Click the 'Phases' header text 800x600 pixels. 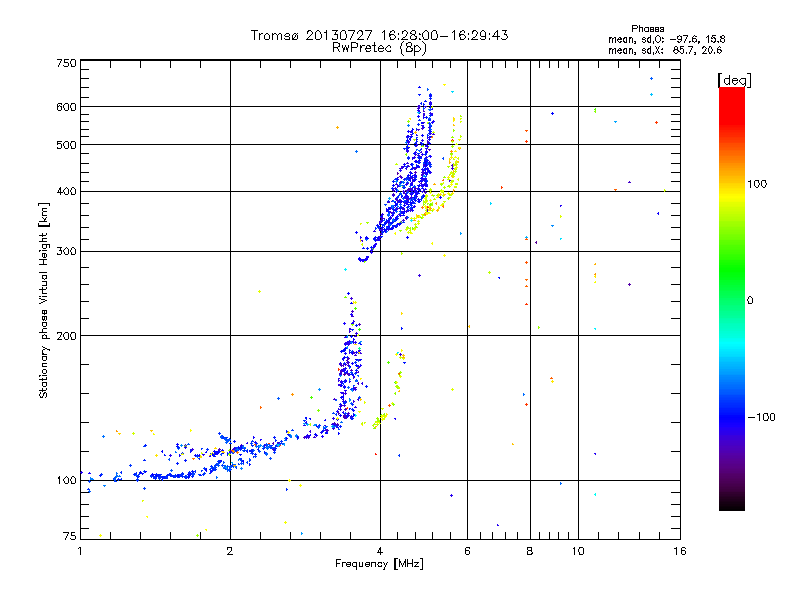tap(647, 29)
